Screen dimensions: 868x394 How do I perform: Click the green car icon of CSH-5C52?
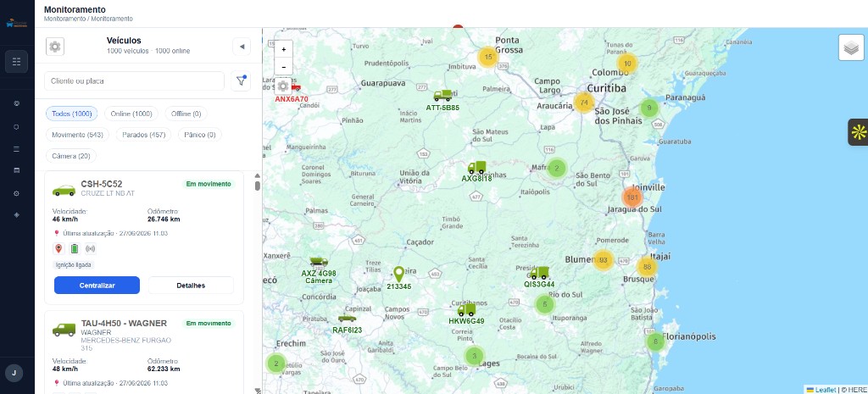[64, 191]
